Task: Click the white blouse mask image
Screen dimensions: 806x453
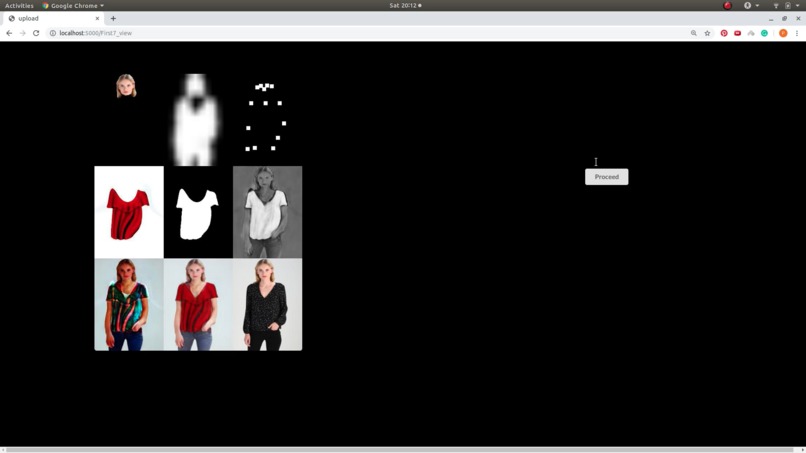Action: pos(198,212)
